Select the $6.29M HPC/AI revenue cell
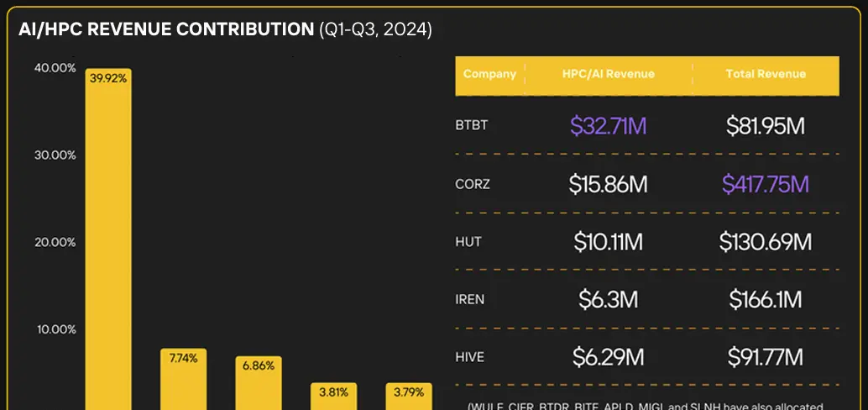The height and width of the screenshot is (410, 868). point(608,357)
